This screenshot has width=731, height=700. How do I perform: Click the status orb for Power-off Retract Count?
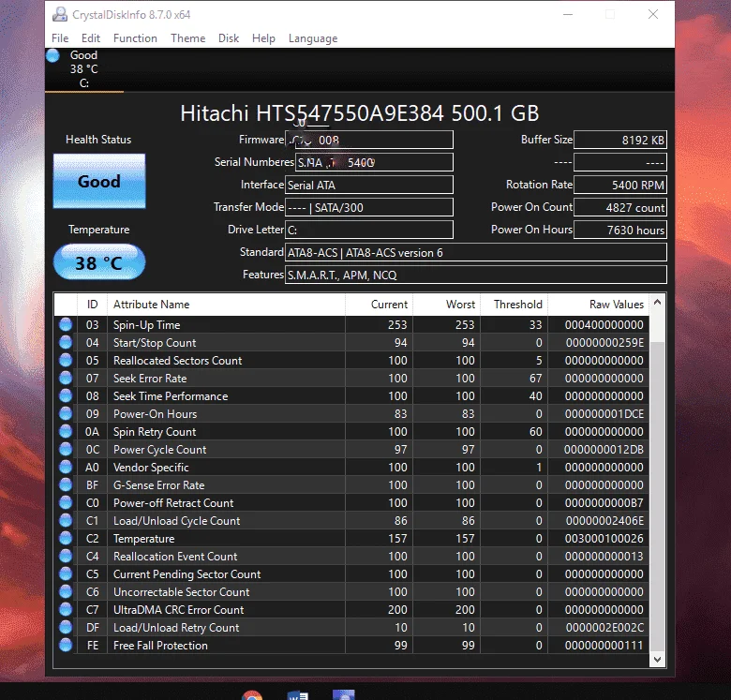click(66, 502)
